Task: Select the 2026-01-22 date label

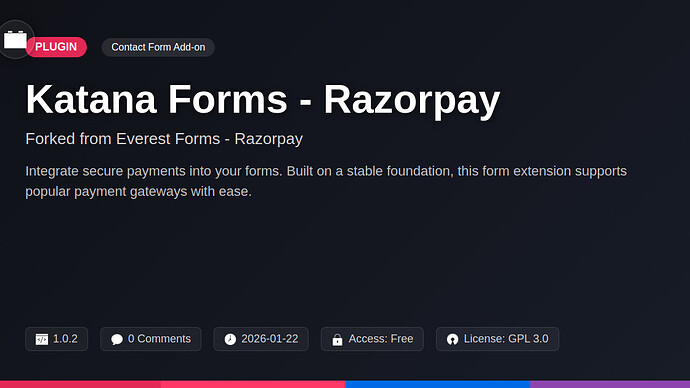Action: point(270,339)
